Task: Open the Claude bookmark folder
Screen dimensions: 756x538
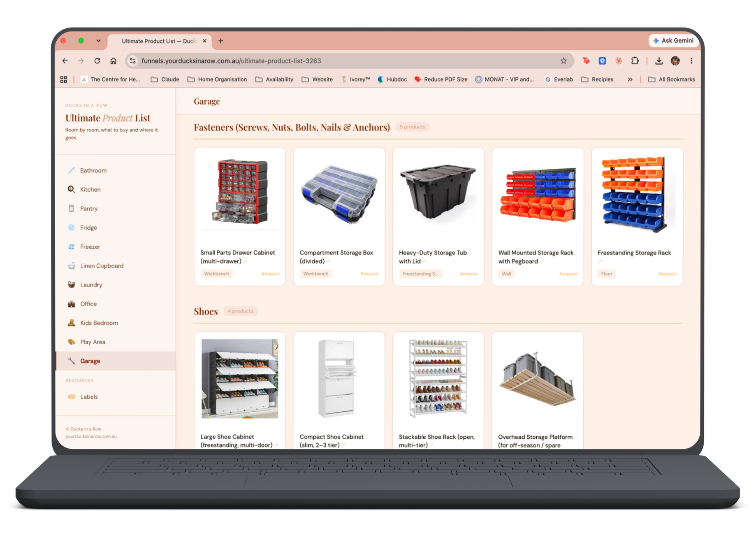Action: pyautogui.click(x=165, y=79)
